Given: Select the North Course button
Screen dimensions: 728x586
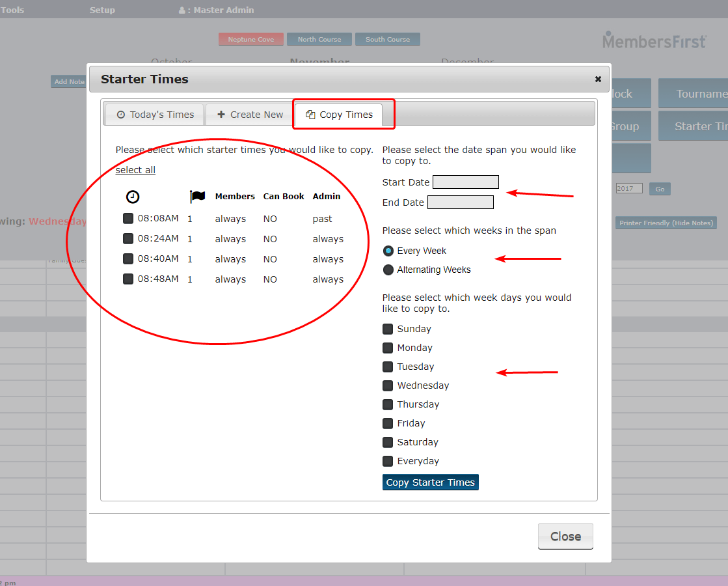Looking at the screenshot, I should click(x=319, y=38).
